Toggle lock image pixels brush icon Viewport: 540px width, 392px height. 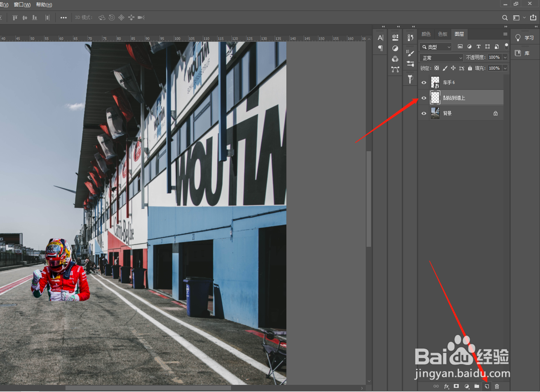click(445, 68)
